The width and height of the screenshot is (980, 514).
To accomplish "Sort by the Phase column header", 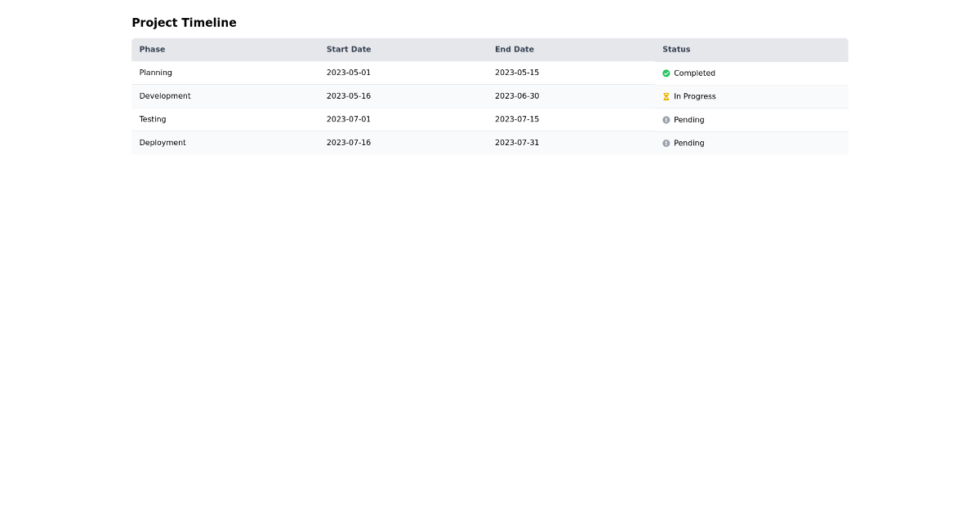I will pos(152,49).
